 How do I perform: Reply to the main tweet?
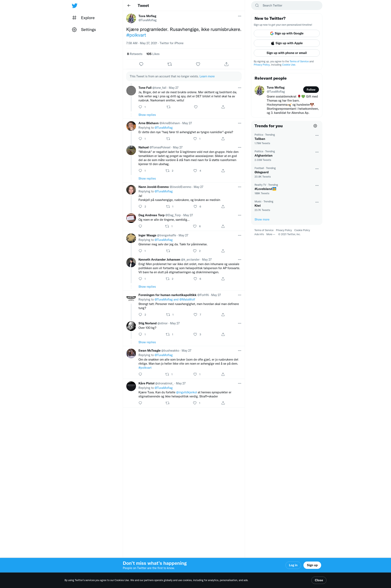[141, 64]
